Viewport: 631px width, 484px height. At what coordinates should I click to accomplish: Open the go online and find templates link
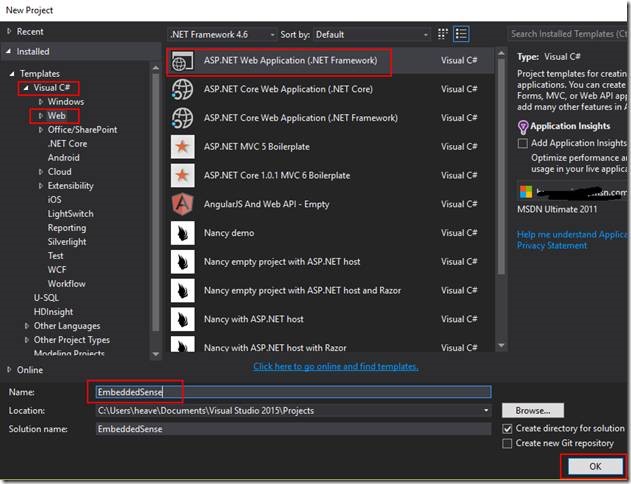[336, 367]
